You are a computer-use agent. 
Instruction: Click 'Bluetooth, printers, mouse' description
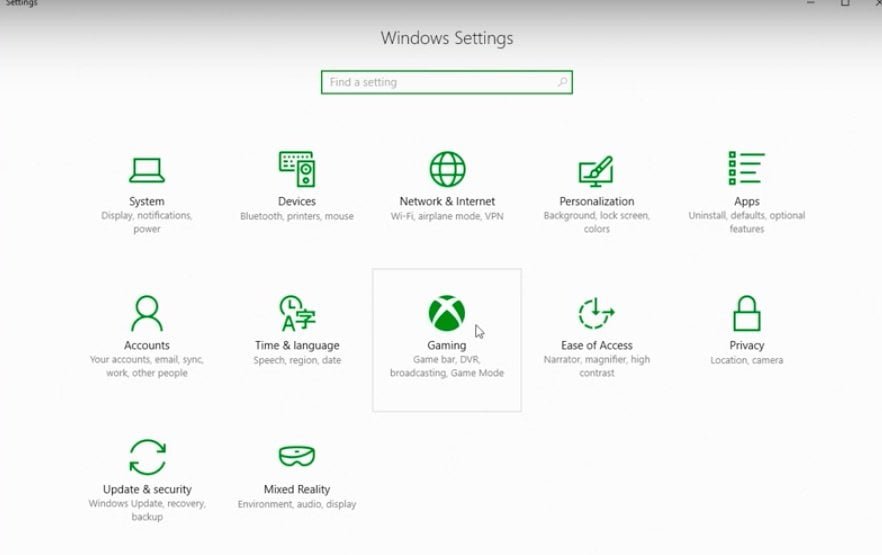tap(297, 216)
